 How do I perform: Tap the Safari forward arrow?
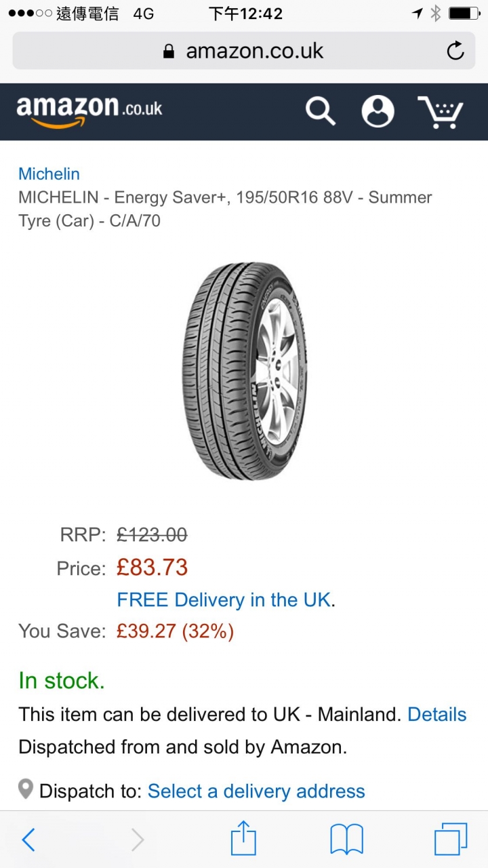coord(137,840)
